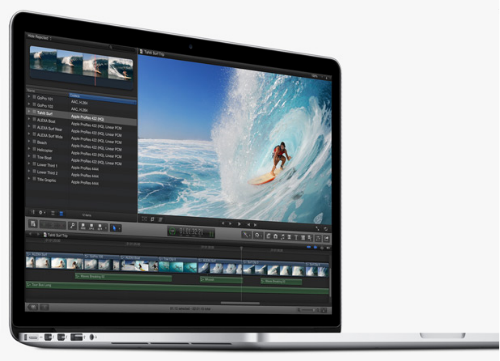Click the gear action menu below event list
The image size is (500, 361).
coord(42,212)
